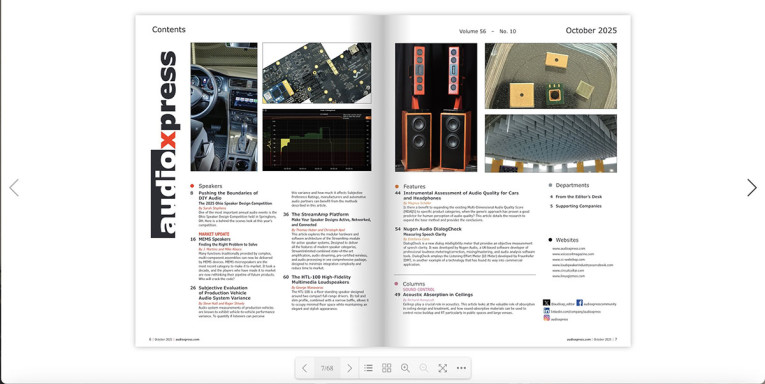
Task: Click the 'Volume 56 – No. 10' text
Action: tap(487, 31)
